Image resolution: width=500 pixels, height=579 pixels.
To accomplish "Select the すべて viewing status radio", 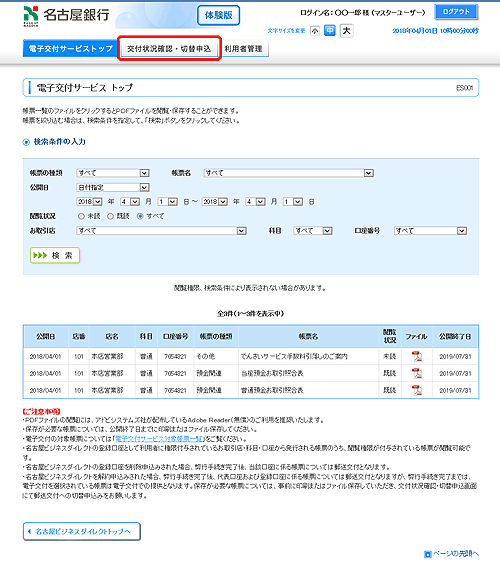I will coord(140,216).
